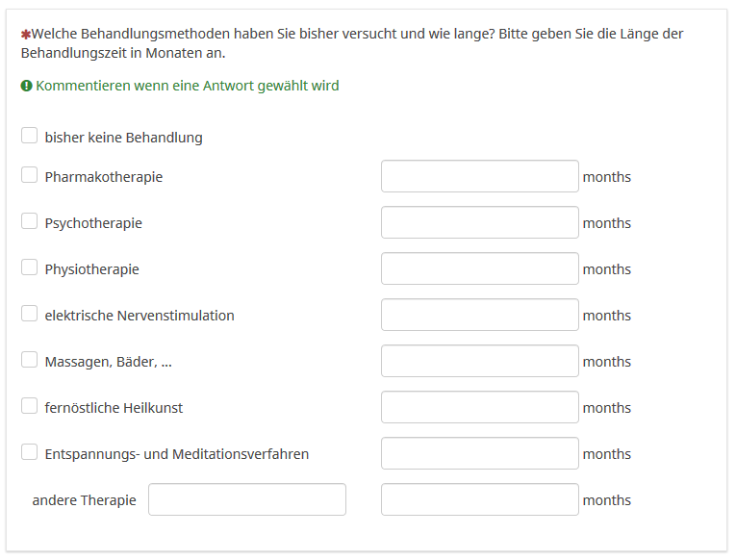
Task: Click the Pharmakotherapie label text
Action: tap(104, 177)
